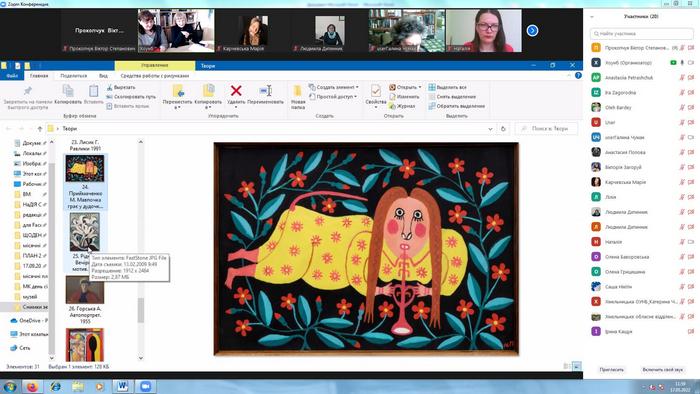Toggle Анастасия Попова's microphone icon

(x=682, y=152)
